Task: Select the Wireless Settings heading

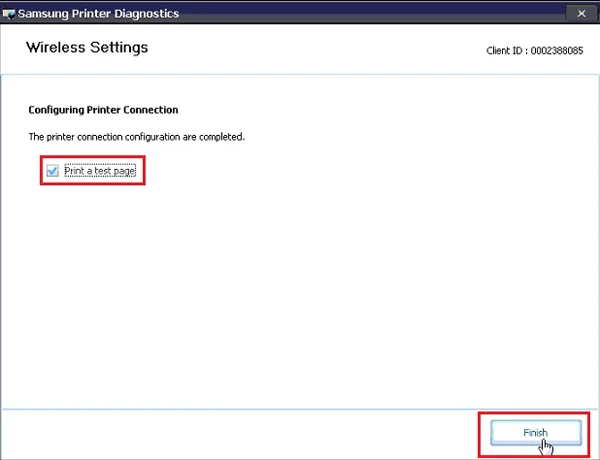Action: 87,47
